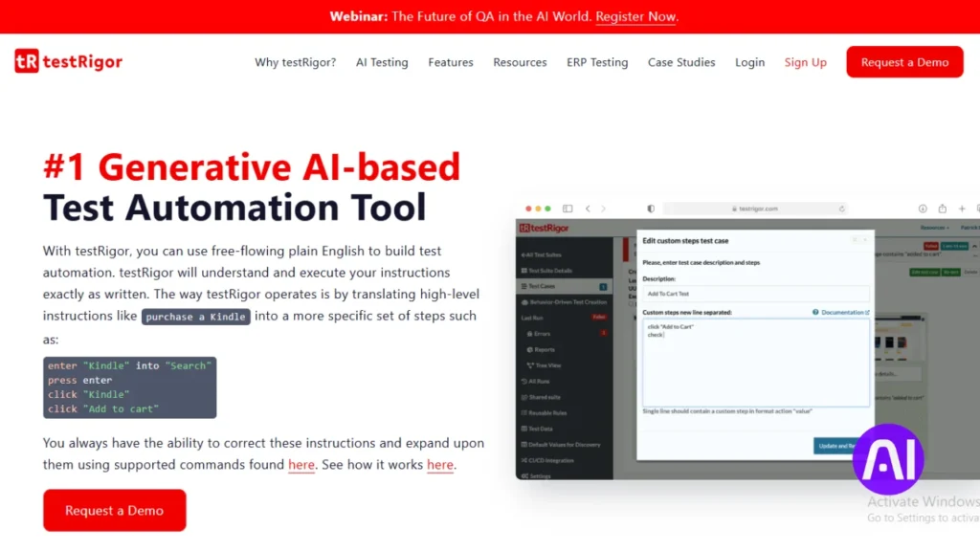Expand the Resources dropdown in top navigation
980x551 pixels.
tap(520, 62)
